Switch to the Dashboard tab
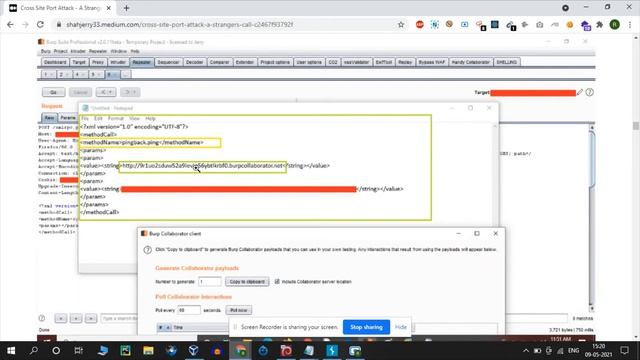This screenshot has height=360, width=640. tap(55, 62)
